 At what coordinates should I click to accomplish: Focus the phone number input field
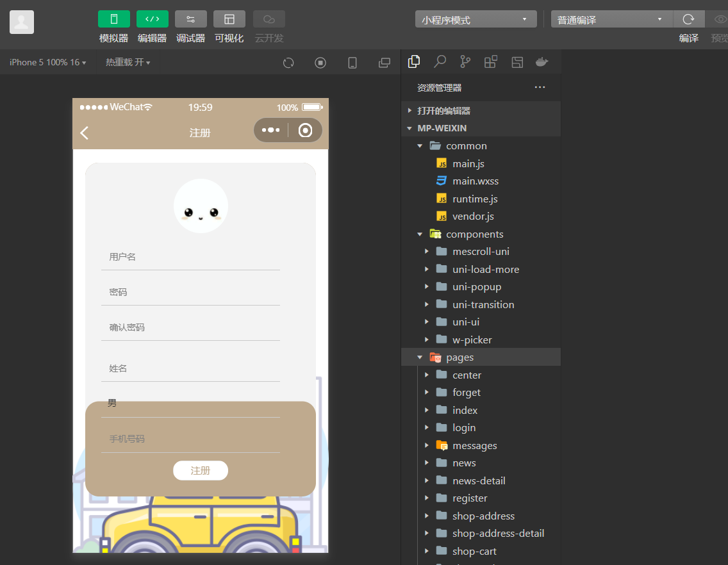(x=190, y=439)
